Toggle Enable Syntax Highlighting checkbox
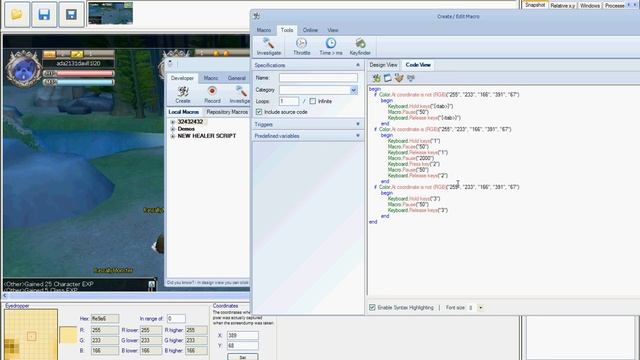640x360 pixels. tap(372, 307)
